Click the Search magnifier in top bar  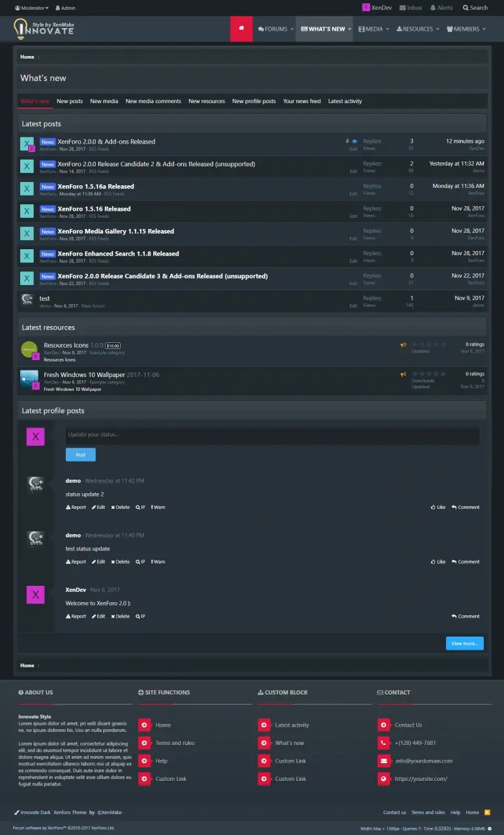point(475,8)
